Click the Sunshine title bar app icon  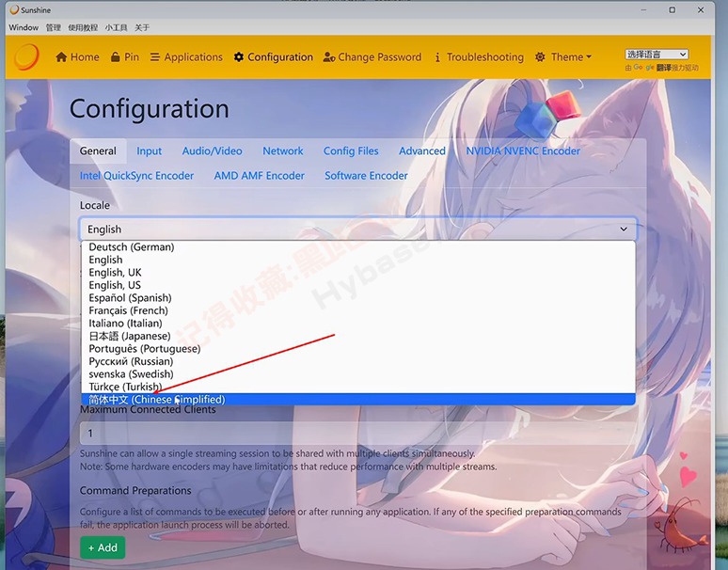pos(14,9)
